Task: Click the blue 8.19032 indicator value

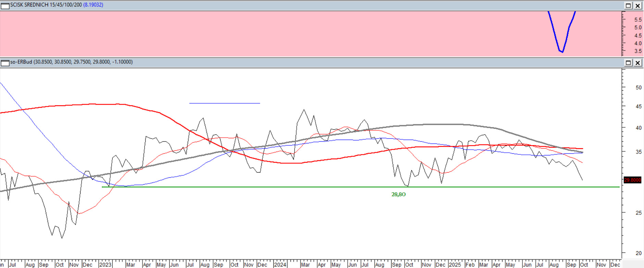Action: (93, 5)
